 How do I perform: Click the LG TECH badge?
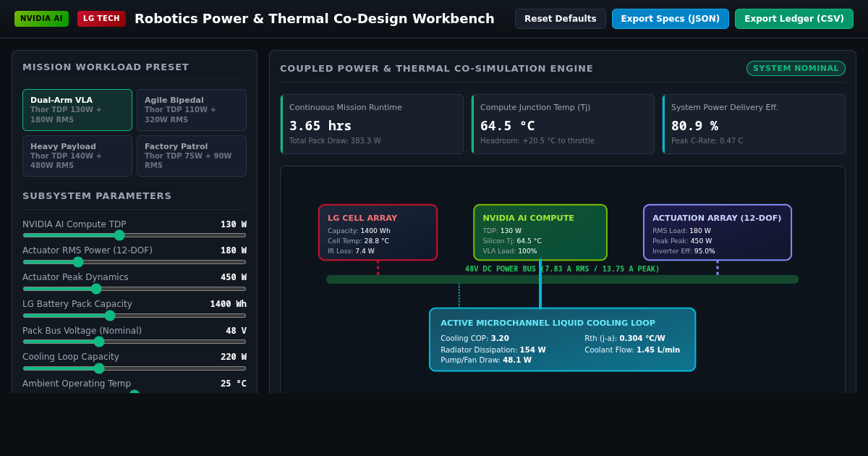tap(101, 19)
